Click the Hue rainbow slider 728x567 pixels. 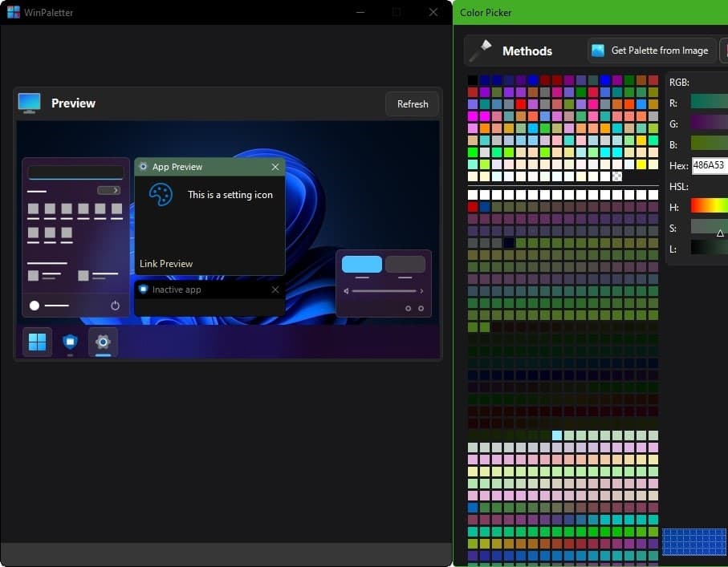click(710, 207)
